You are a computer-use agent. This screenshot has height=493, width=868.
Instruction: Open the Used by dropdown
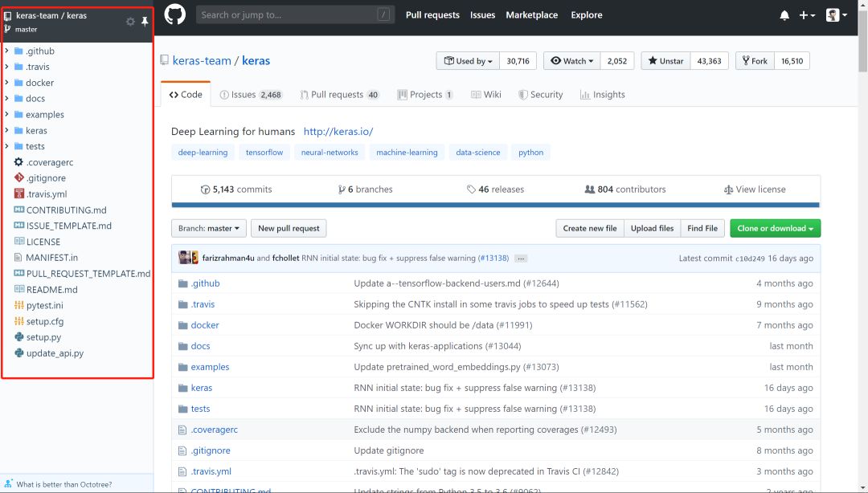469,61
